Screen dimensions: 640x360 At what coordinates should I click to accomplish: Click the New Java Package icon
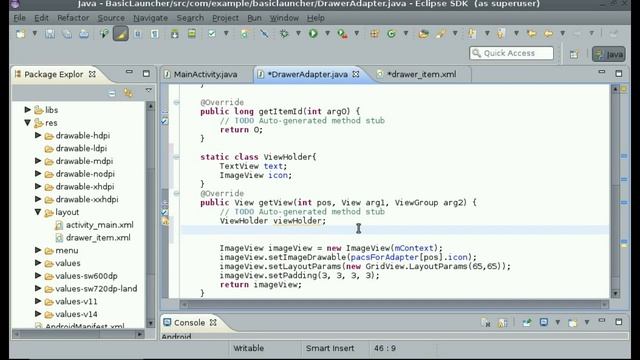[374, 34]
